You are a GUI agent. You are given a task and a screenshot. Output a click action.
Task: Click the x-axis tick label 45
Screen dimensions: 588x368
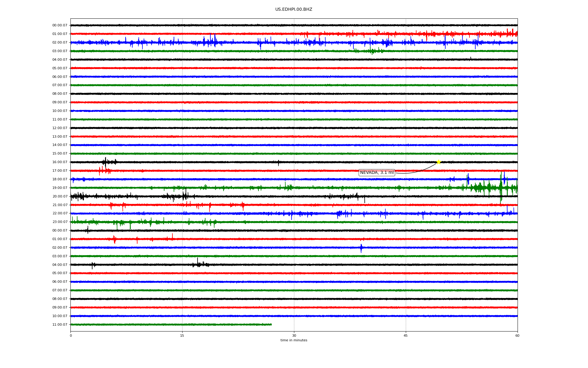[406, 335]
